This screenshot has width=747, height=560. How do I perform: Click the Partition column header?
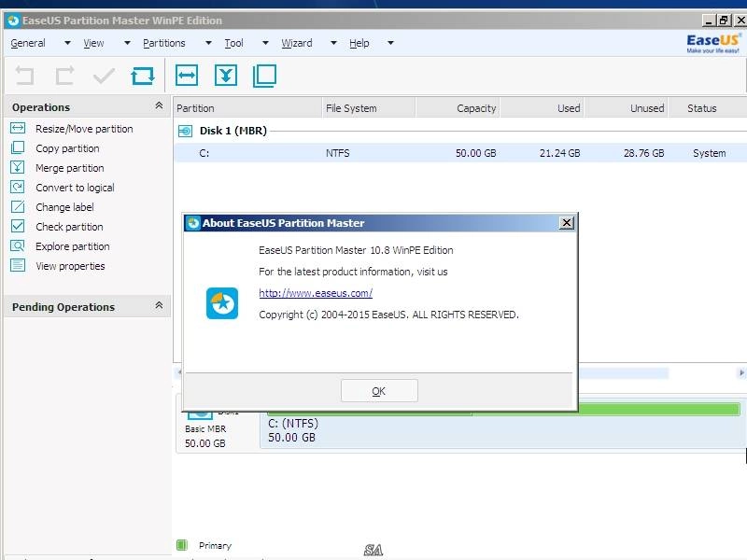pos(247,108)
